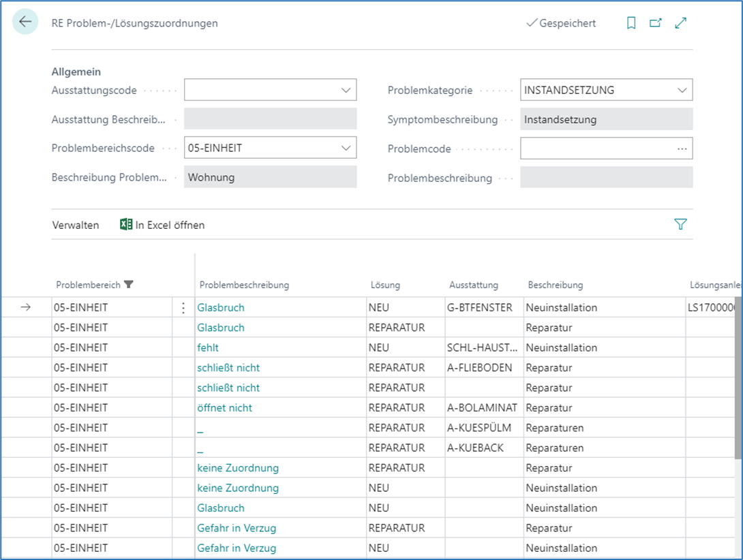
Task: Select the A-KUESPÜLM Ausstattung cell
Action: 479,428
